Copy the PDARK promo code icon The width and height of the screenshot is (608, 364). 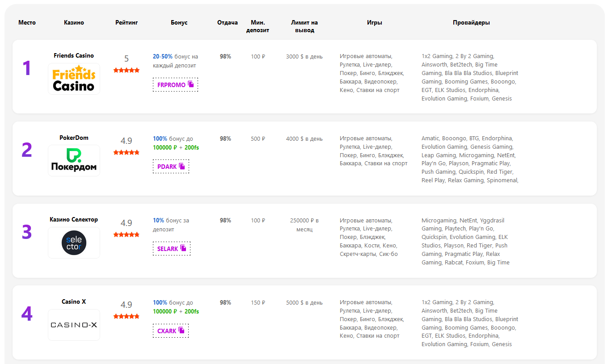coord(182,166)
